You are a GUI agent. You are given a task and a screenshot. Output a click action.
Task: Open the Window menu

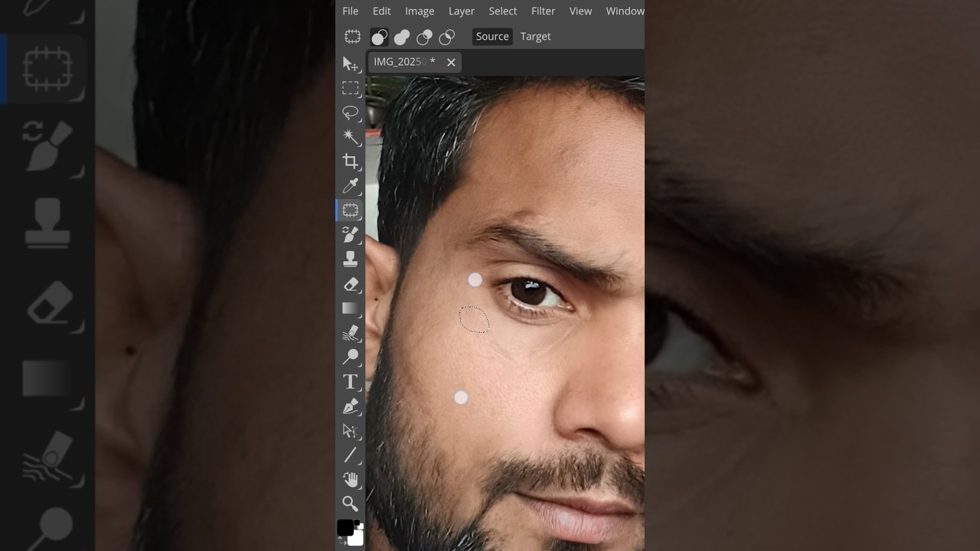(625, 11)
